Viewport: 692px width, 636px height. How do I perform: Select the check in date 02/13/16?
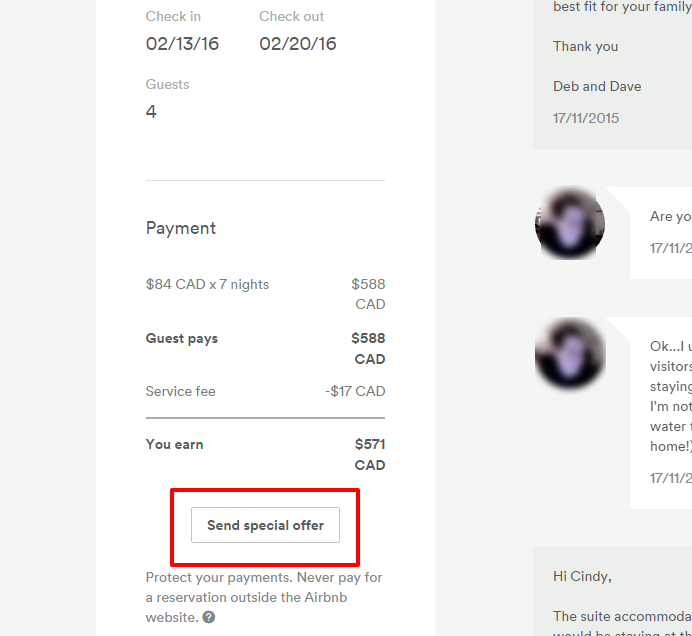coord(182,44)
